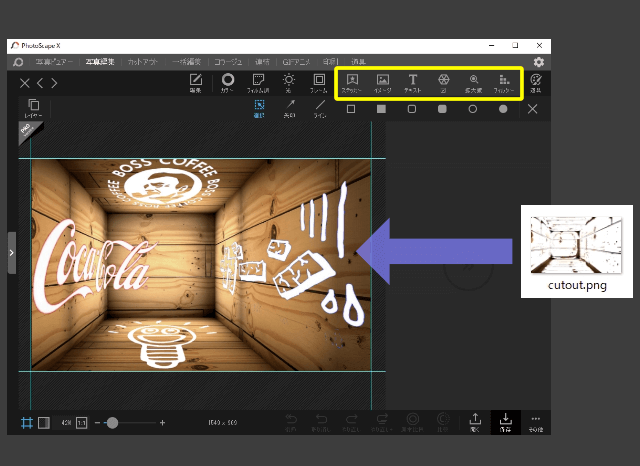Viewport: 640px width, 466px height.
Task: Pick the filled rounded rectangle shape
Action: coord(442,109)
